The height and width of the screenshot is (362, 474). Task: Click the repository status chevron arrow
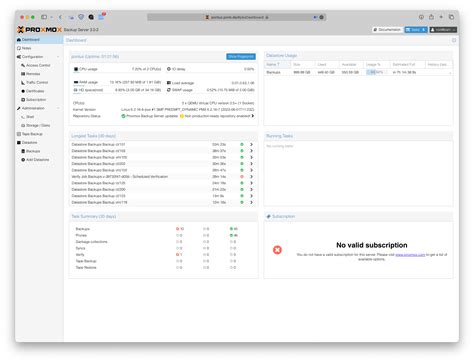tap(253, 116)
